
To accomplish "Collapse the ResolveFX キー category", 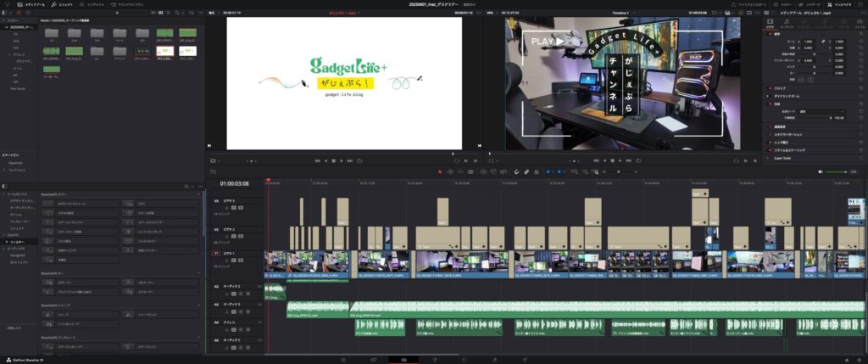I will [198, 273].
